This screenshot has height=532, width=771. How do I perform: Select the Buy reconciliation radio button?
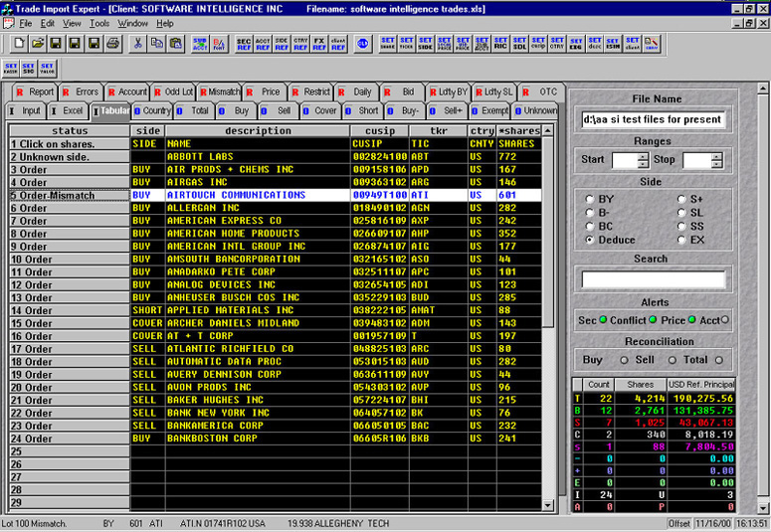624,360
